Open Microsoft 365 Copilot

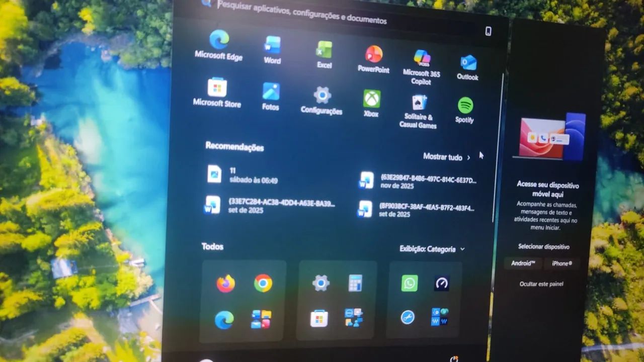point(422,67)
